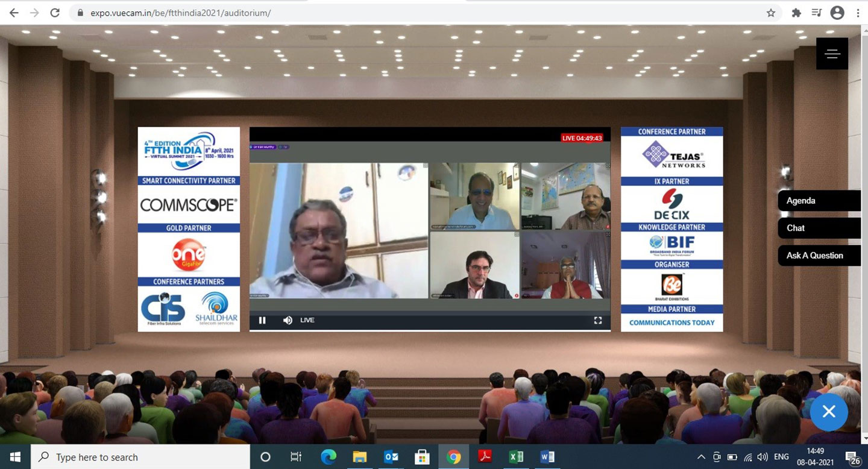Click the BIF Broadband India Forum logo

pos(672,245)
